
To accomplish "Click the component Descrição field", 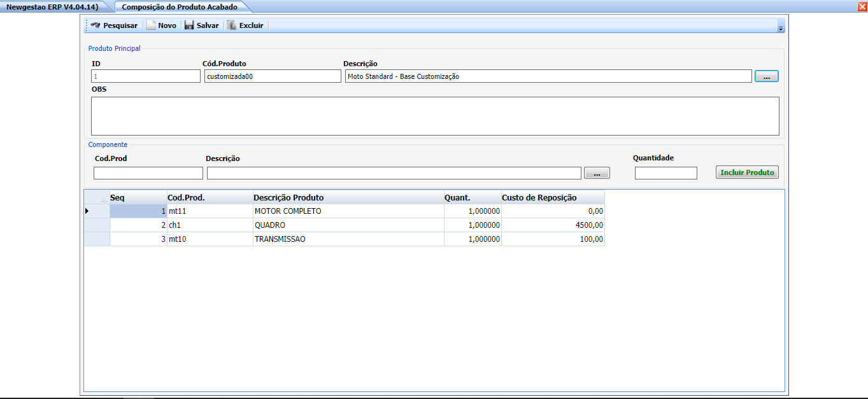I will point(394,173).
